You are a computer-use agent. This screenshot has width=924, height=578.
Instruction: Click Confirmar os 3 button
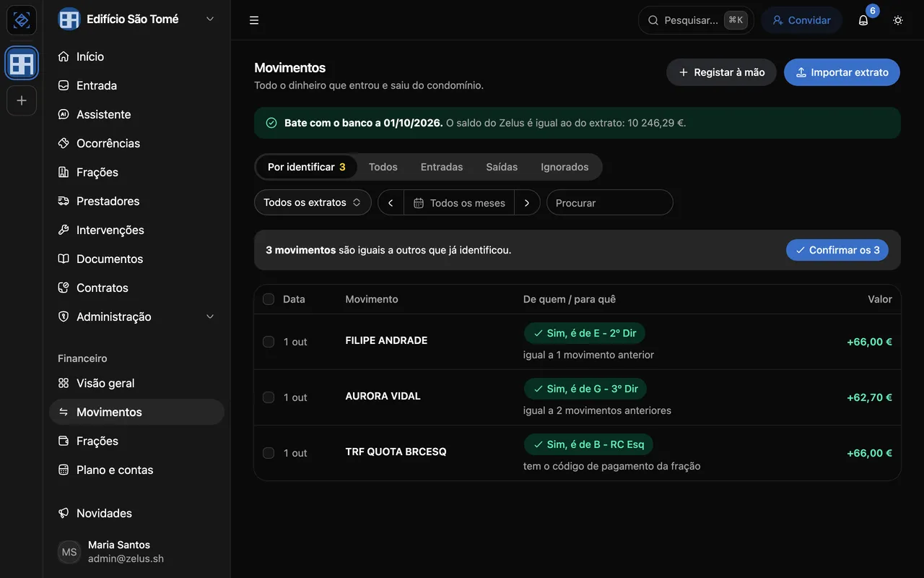click(837, 250)
